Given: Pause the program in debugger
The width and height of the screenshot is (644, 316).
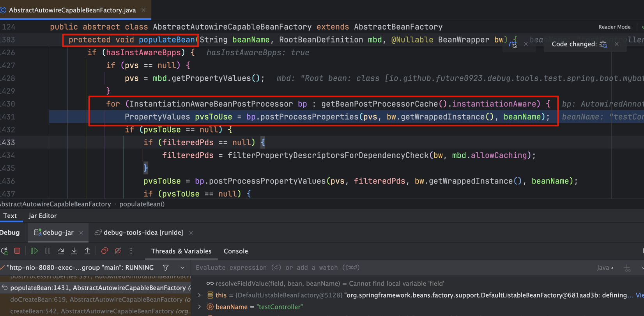Looking at the screenshot, I should click(48, 251).
